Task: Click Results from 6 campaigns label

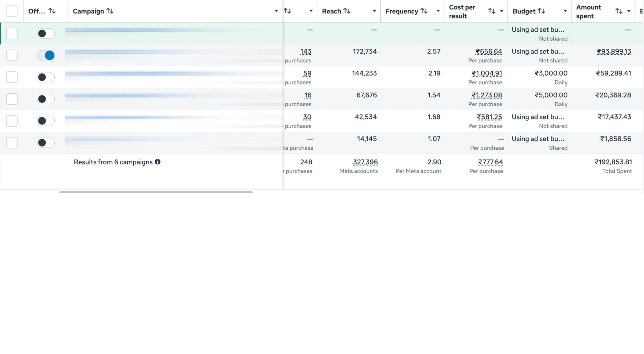Action: 113,162
